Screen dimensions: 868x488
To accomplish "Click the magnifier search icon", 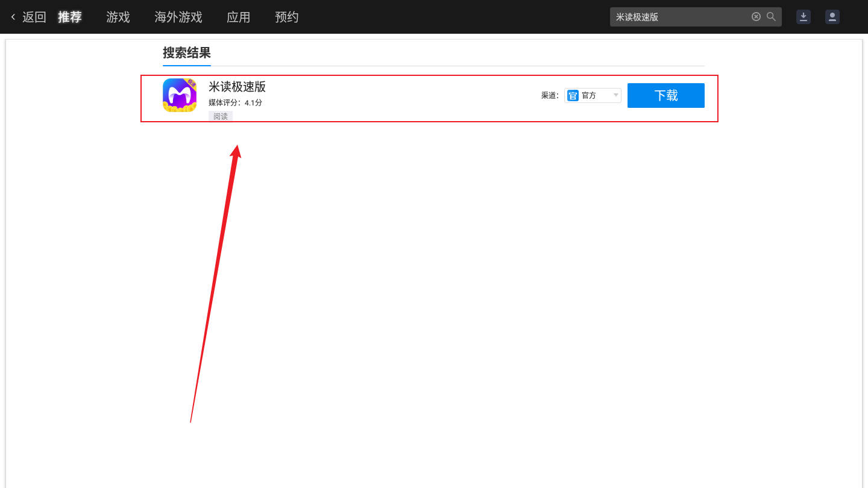I will coord(771,17).
